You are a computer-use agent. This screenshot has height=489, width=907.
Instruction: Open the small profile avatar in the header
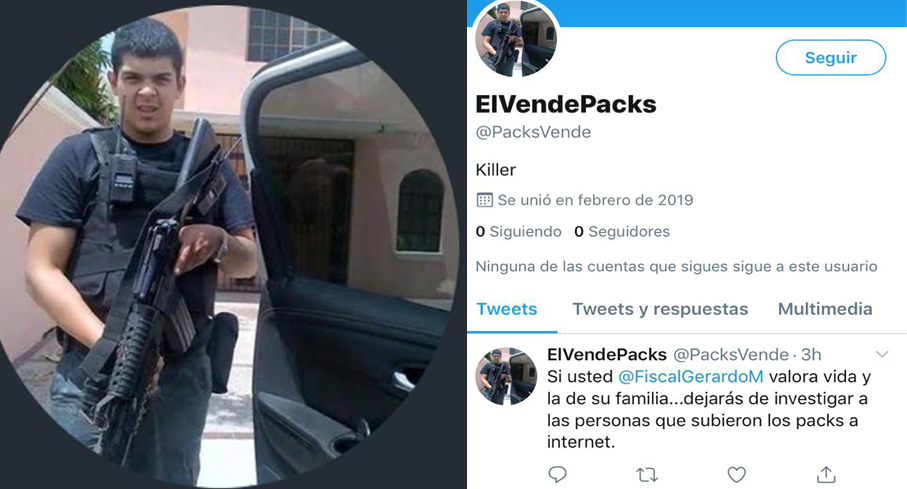[x=516, y=38]
